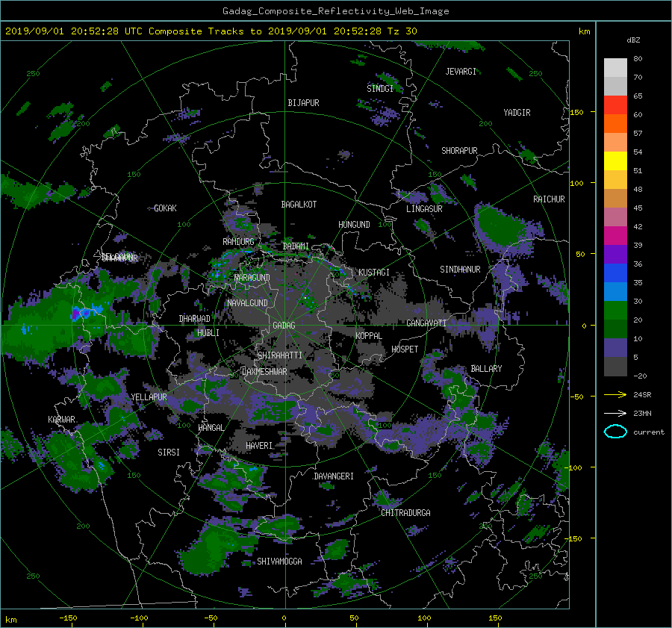672x628 pixels.
Task: Click the LINGASUR city label
Action: [x=424, y=209]
